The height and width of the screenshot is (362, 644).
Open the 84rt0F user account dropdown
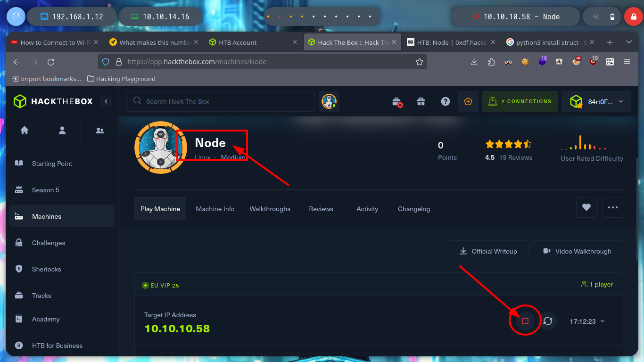[595, 101]
